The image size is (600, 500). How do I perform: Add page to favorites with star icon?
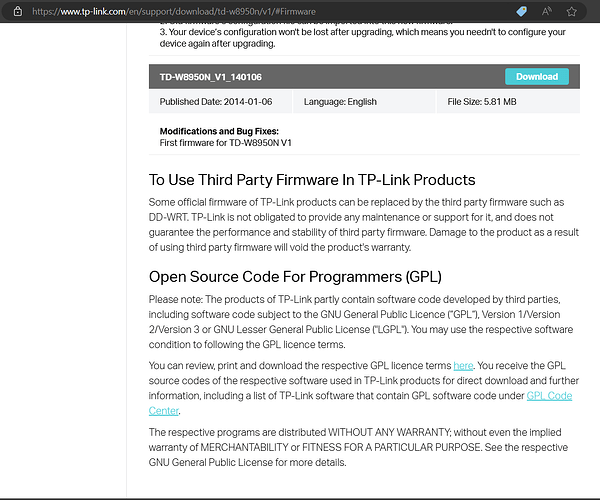pyautogui.click(x=571, y=11)
